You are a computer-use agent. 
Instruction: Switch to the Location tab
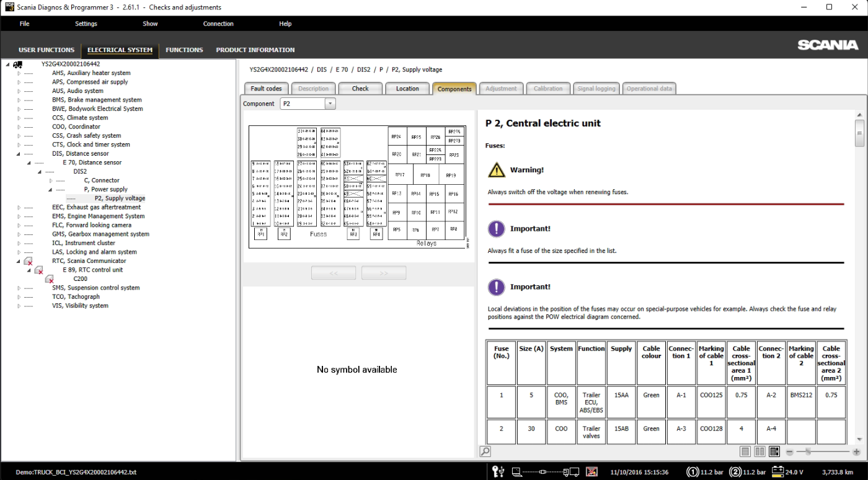(x=407, y=88)
